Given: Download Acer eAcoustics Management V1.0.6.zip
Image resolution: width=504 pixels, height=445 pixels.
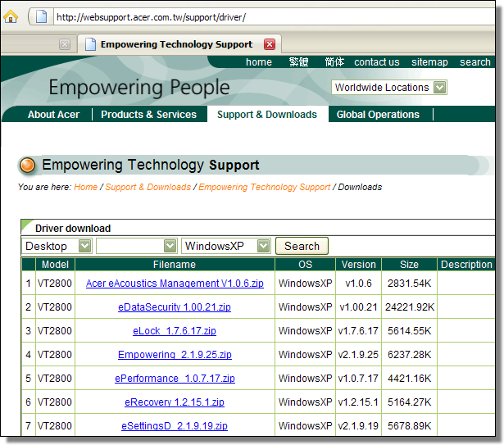Looking at the screenshot, I should (175, 284).
